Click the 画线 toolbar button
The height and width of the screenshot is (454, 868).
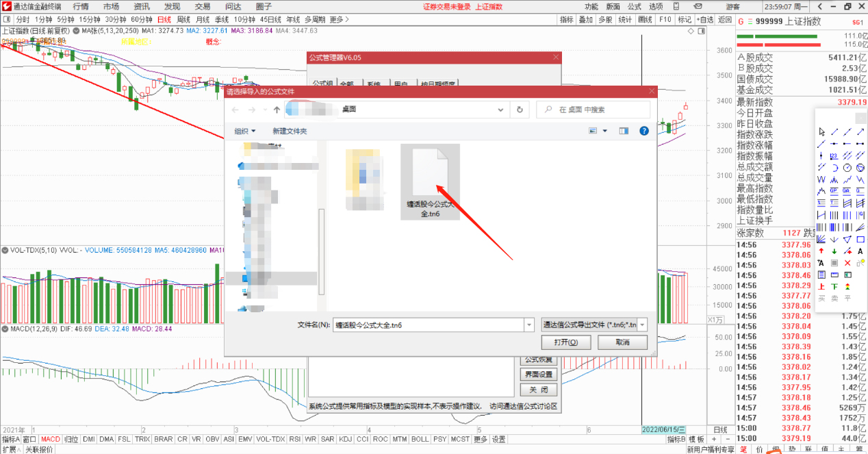[x=645, y=19]
